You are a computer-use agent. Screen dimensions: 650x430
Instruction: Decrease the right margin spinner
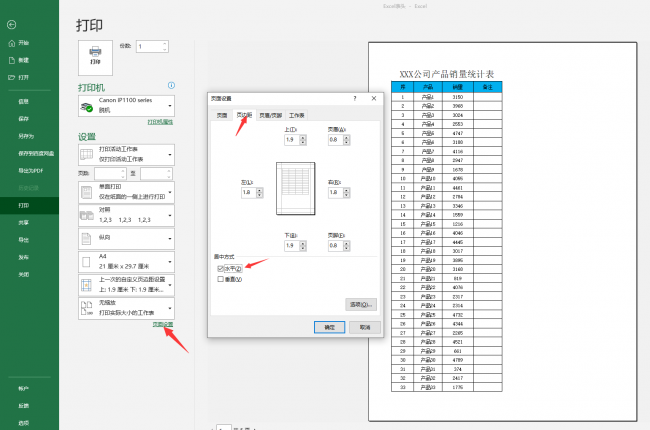coord(347,195)
